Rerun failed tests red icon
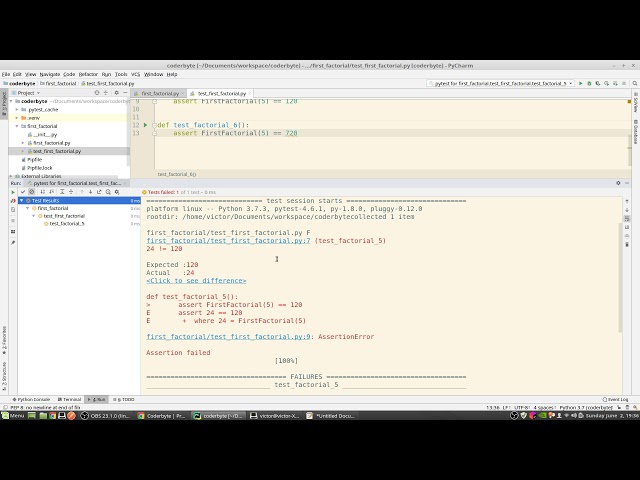640x480 pixels. coord(13,201)
